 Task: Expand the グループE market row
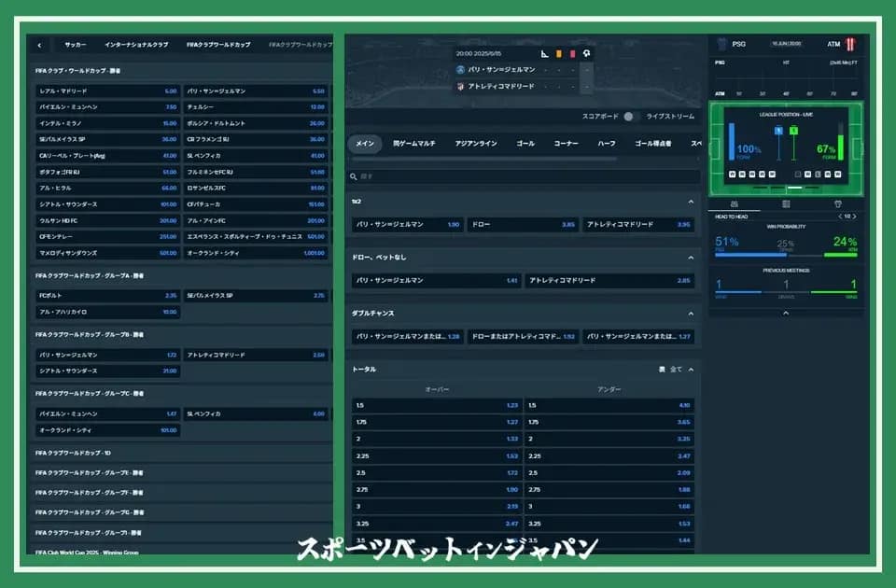(x=181, y=473)
